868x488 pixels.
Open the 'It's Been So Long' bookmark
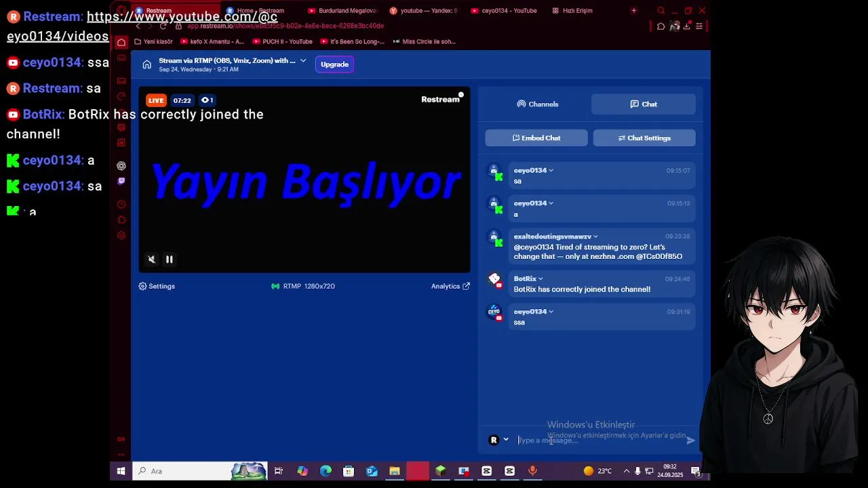(353, 41)
